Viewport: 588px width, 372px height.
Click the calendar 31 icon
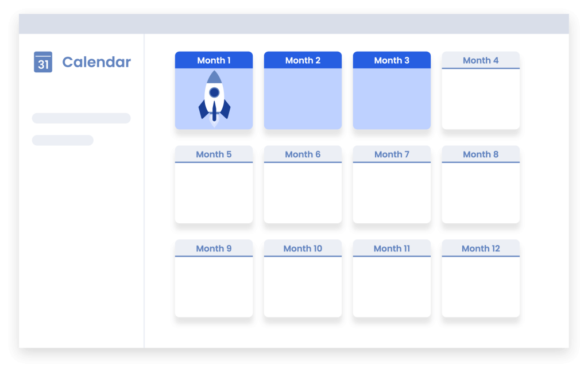coord(43,62)
